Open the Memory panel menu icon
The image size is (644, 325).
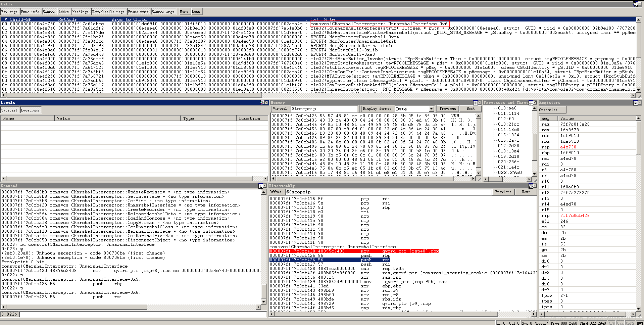click(x=476, y=102)
